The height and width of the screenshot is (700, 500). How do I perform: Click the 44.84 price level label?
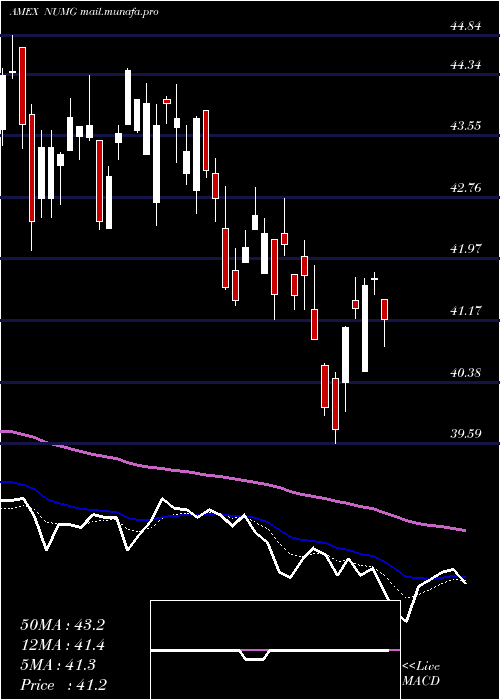point(466,26)
